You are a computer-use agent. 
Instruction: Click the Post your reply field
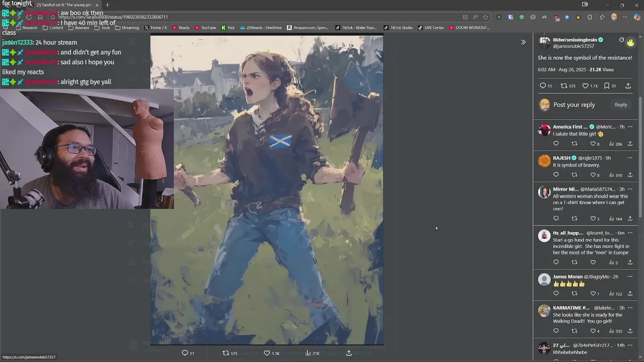tap(574, 105)
